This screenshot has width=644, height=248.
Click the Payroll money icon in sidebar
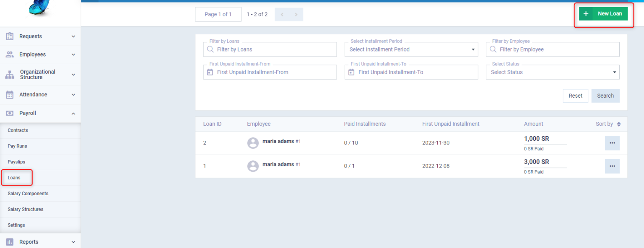coord(10,113)
